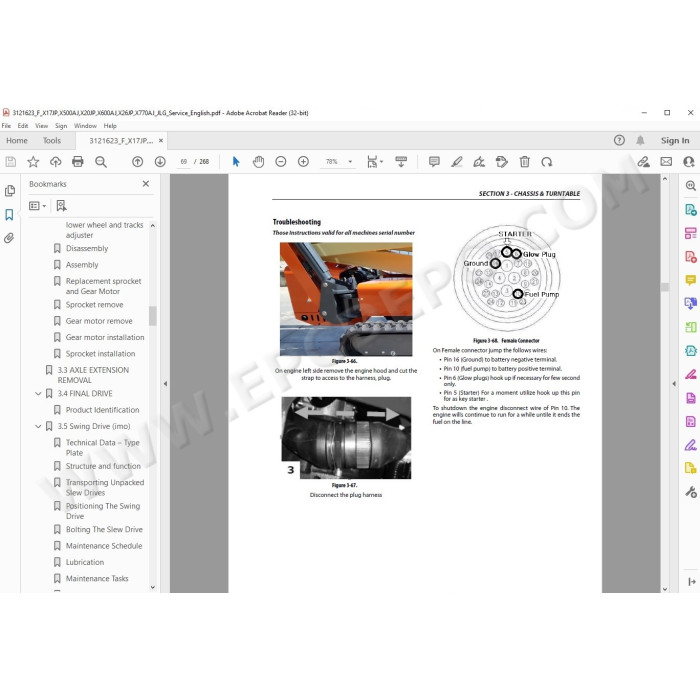Viewport: 700px width, 700px height.
Task: Add a comment sticky note
Action: coord(434,162)
